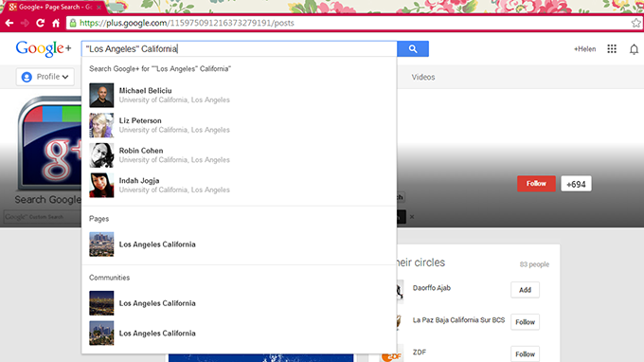
Task: Reload the page with the refresh icon
Action: pyautogui.click(x=40, y=23)
